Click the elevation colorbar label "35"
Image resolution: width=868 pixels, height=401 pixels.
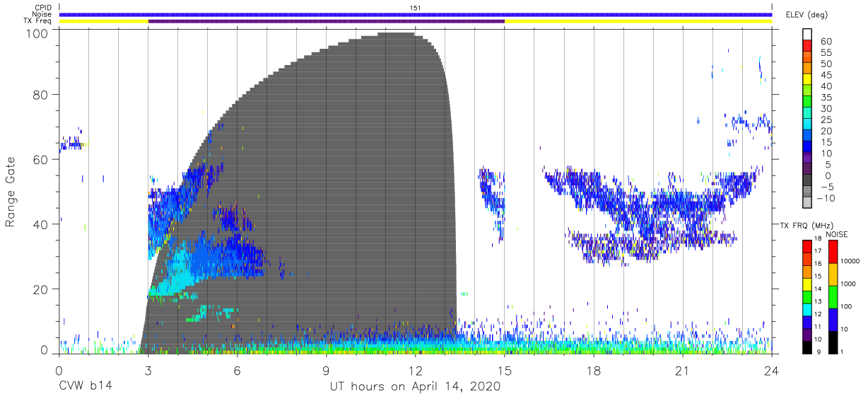826,98
